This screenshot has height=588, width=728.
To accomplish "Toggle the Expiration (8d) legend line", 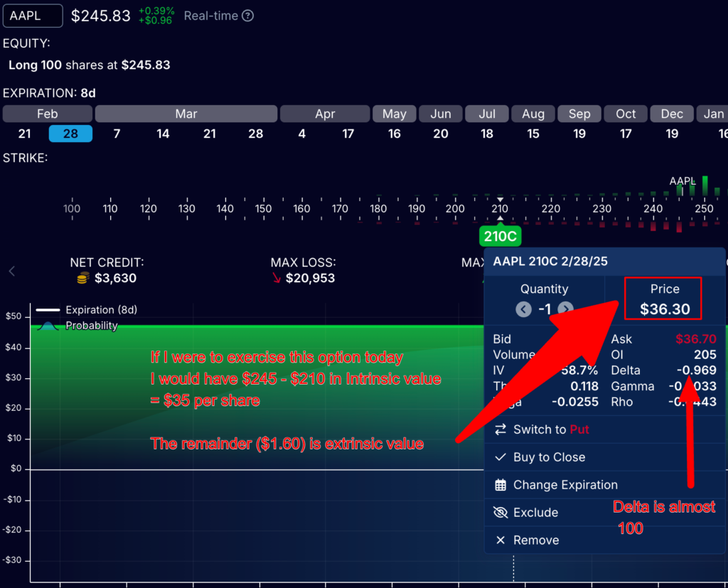I will click(x=48, y=310).
